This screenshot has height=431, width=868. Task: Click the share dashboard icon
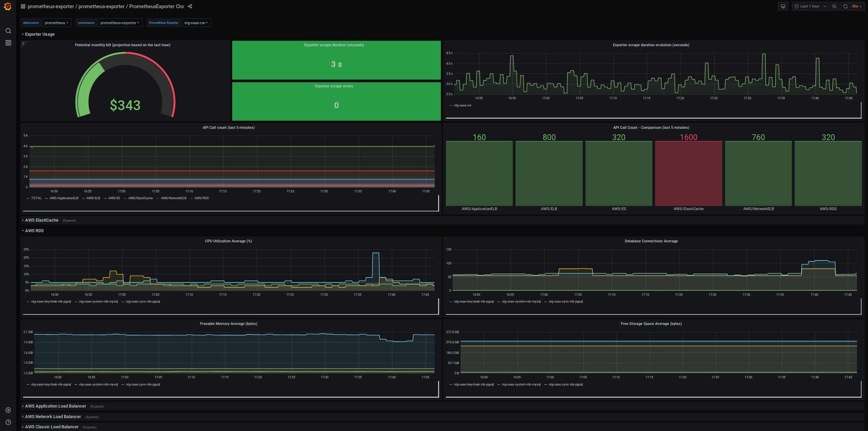190,6
